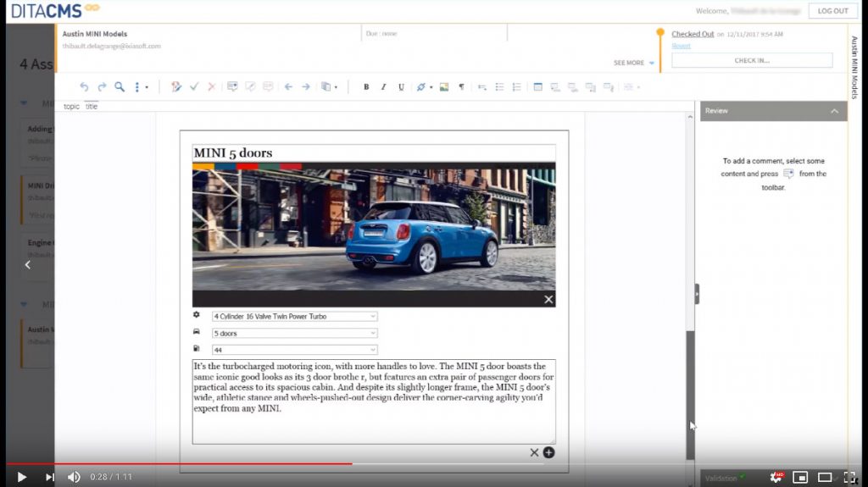Play the video
The height and width of the screenshot is (487, 868).
21,477
